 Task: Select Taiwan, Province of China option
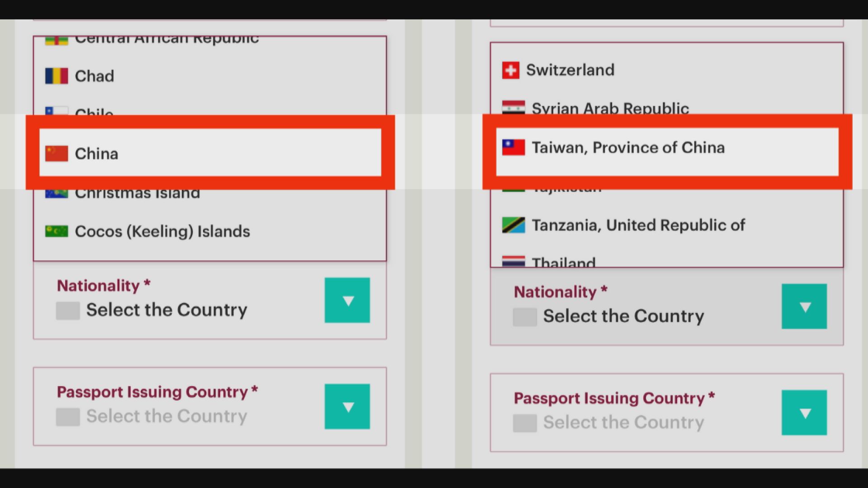pos(628,147)
